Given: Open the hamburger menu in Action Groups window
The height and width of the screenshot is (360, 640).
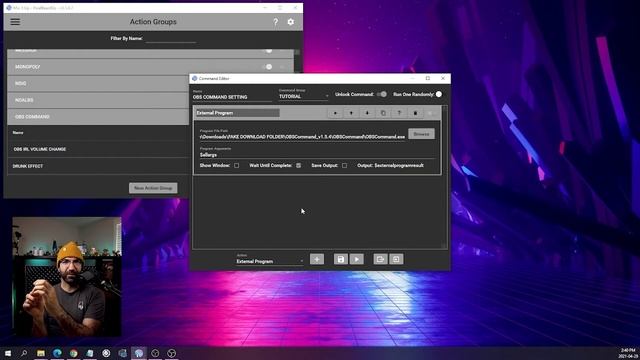Looking at the screenshot, I should pos(15,22).
